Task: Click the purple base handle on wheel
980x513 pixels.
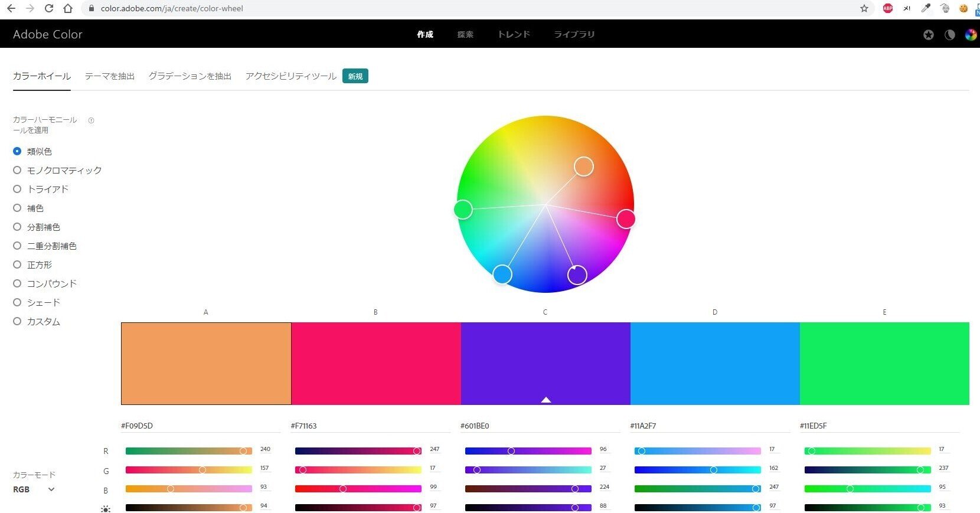Action: (x=577, y=275)
